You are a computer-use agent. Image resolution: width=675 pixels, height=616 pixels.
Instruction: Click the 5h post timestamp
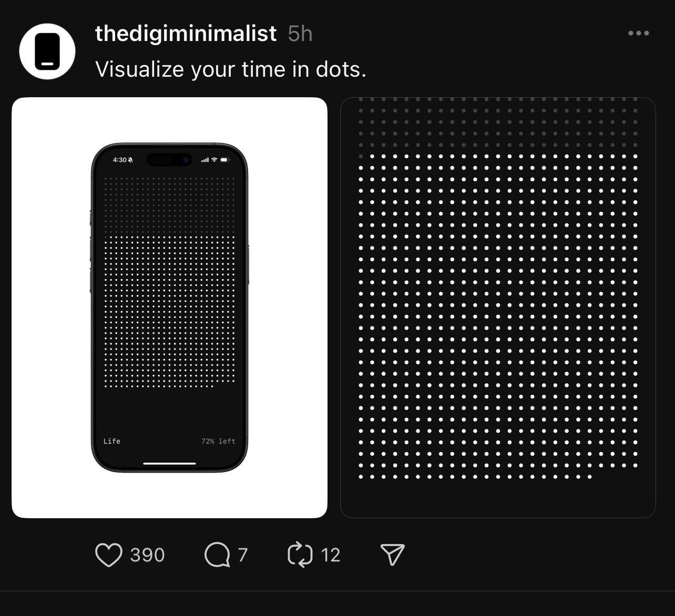pyautogui.click(x=300, y=34)
